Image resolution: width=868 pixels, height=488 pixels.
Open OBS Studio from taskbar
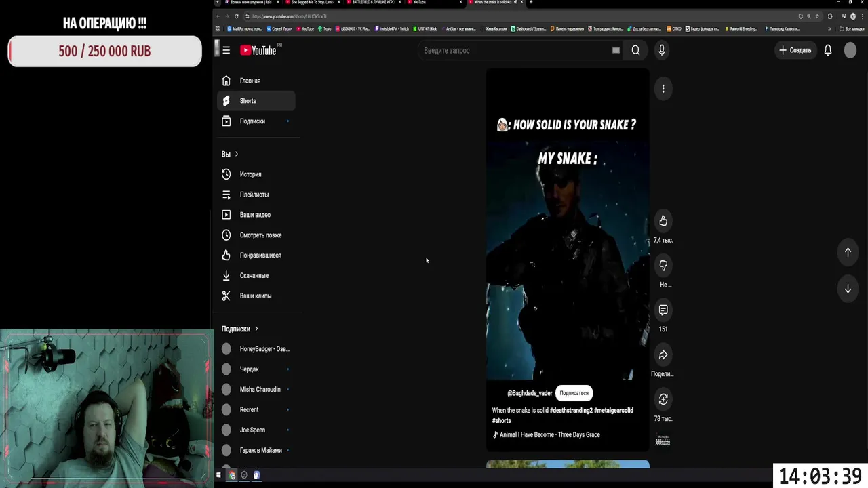point(244,475)
